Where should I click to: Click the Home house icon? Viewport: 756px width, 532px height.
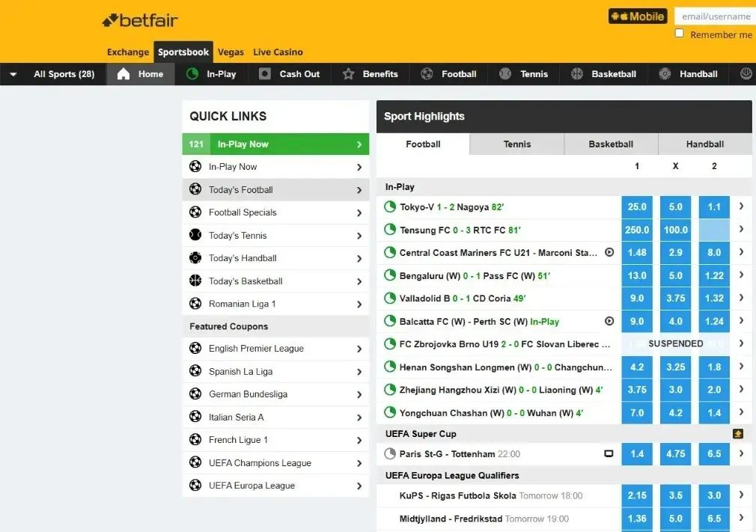pyautogui.click(x=124, y=74)
